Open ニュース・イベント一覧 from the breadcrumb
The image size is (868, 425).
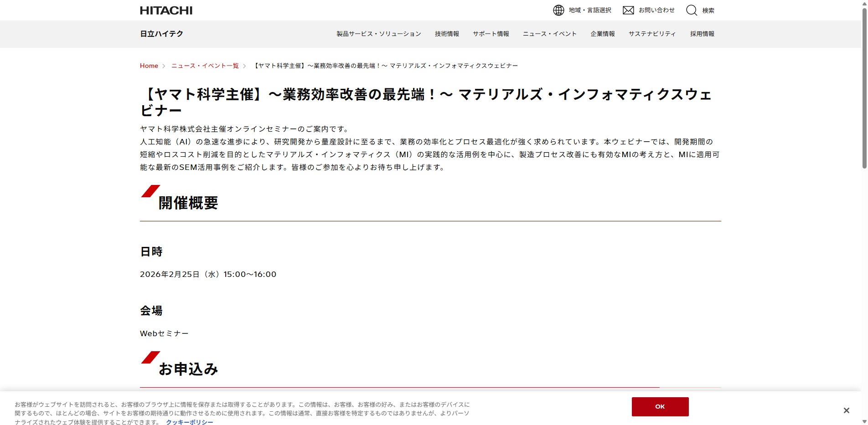[x=204, y=65]
